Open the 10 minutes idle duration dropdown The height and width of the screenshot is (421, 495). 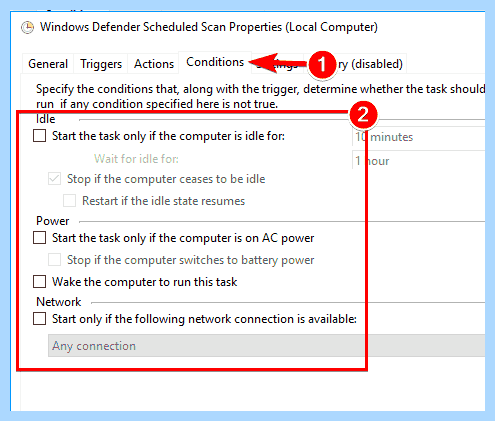click(418, 137)
